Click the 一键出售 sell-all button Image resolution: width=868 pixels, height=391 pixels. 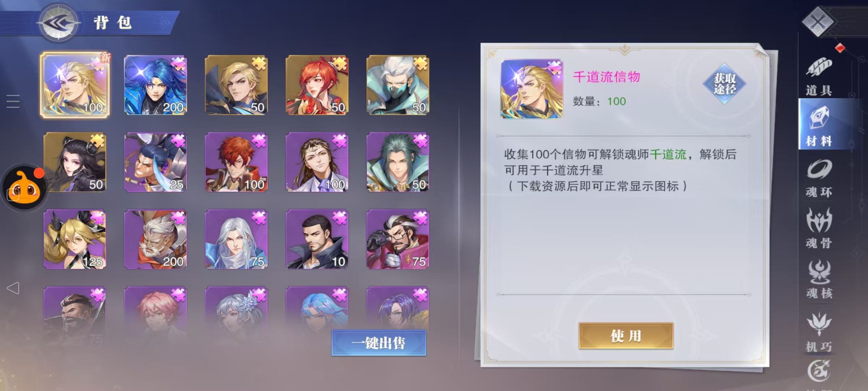click(379, 343)
